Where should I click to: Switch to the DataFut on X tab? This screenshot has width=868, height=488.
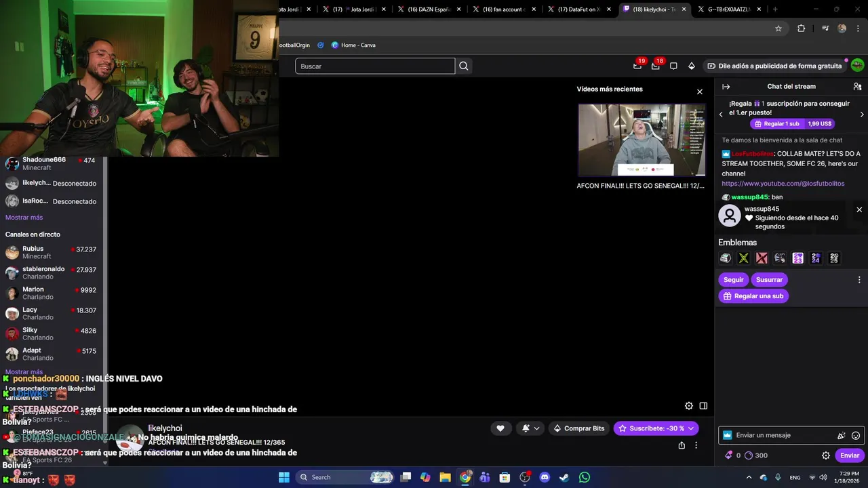(x=580, y=9)
